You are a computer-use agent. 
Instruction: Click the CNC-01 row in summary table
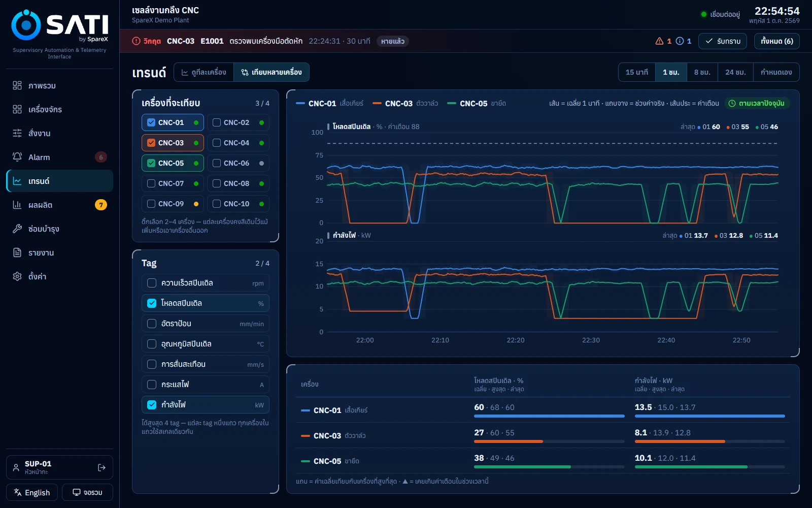[543, 410]
